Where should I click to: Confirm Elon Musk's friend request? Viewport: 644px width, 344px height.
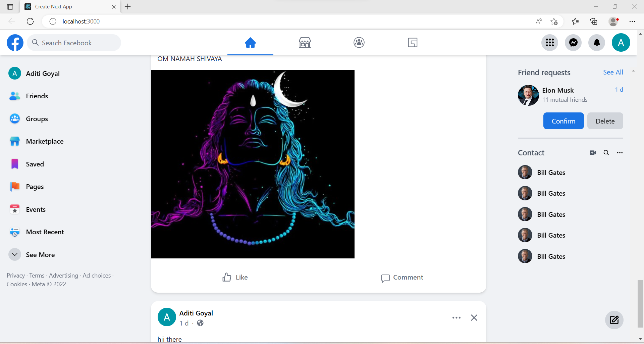(563, 120)
